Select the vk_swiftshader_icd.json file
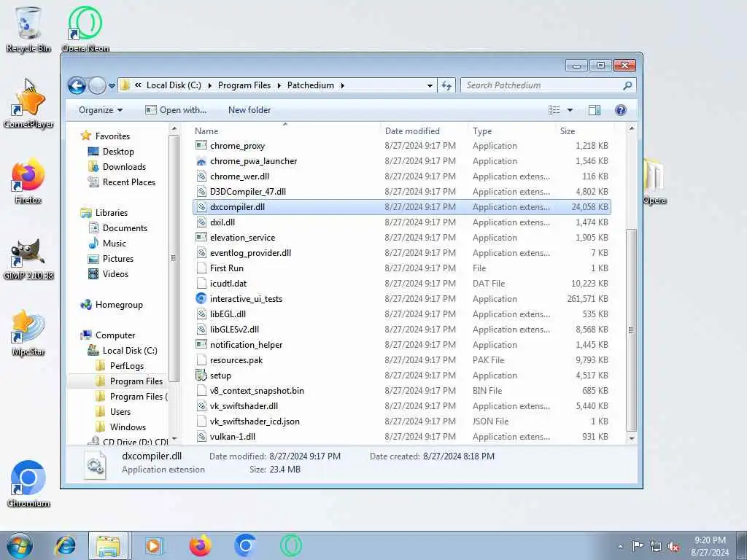This screenshot has height=560, width=747. (x=402, y=421)
